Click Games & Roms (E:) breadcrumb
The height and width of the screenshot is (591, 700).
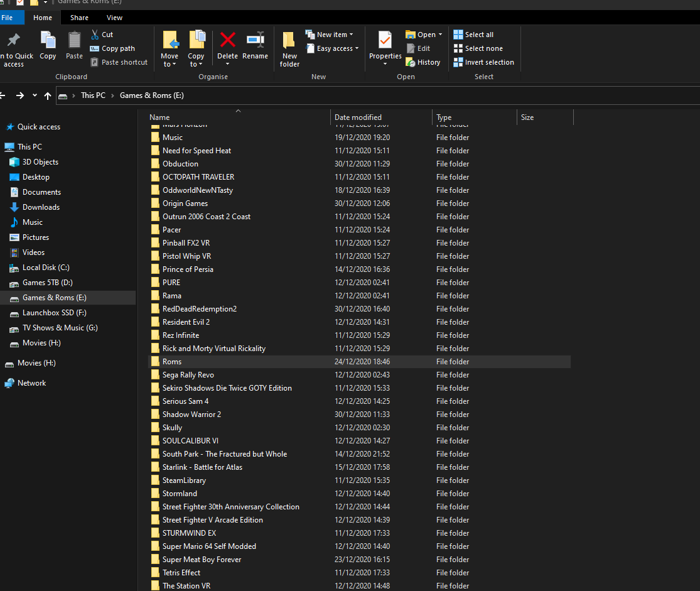tap(152, 95)
